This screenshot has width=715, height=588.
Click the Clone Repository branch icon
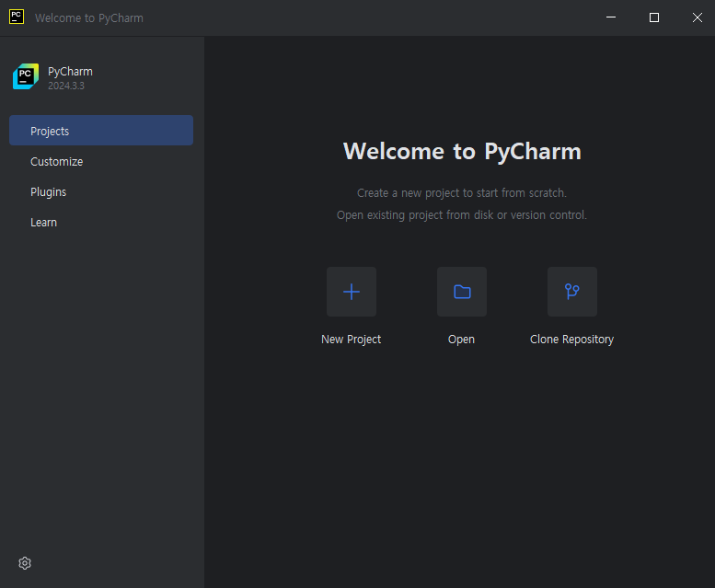coord(571,292)
